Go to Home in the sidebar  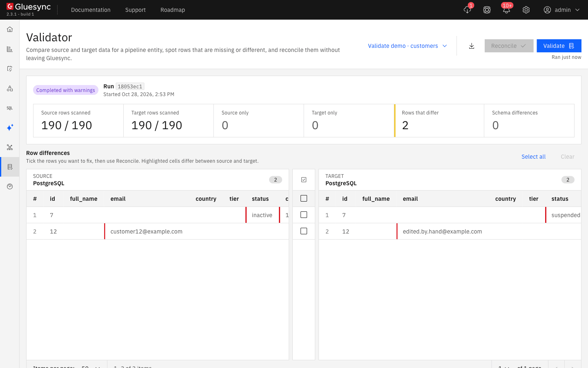[x=10, y=29]
